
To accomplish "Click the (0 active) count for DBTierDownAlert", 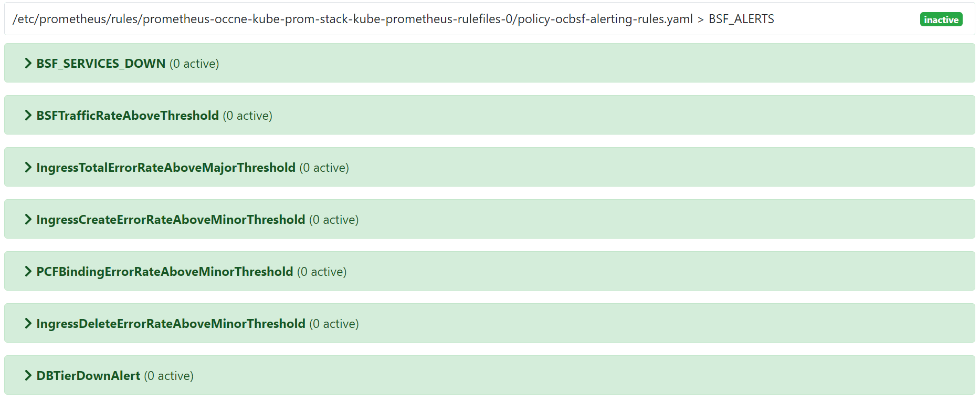I will tap(168, 375).
